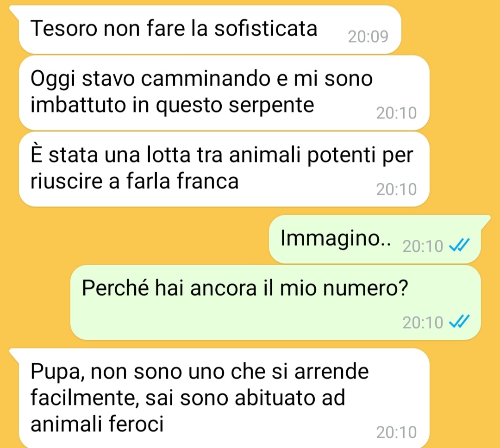Tap the 'Perché hai ancora il mio numero?' message
Image resolution: width=500 pixels, height=448 pixels.
coord(275,302)
